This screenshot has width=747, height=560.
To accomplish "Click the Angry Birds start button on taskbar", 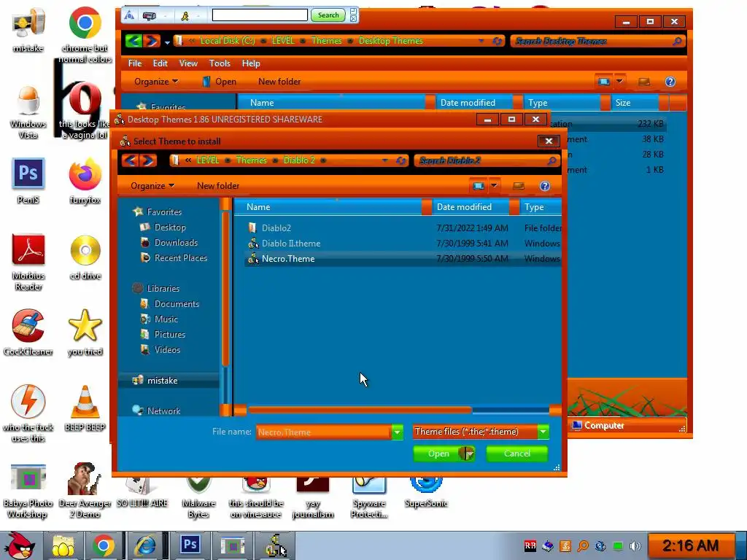I will pos(19,545).
